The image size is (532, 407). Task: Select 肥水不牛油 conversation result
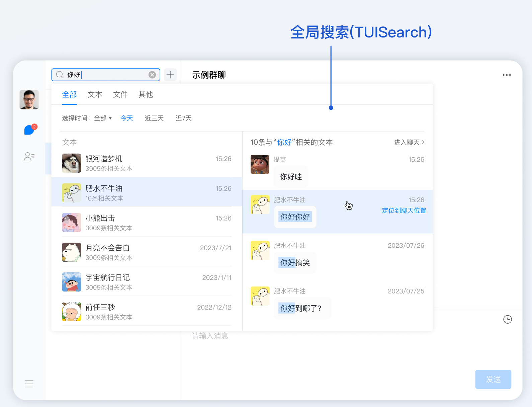[147, 192]
